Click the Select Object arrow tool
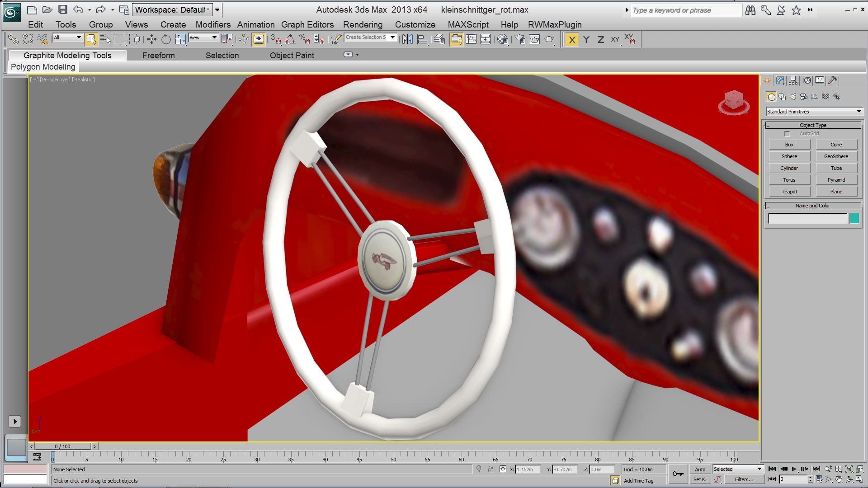This screenshot has height=488, width=868. click(x=91, y=40)
